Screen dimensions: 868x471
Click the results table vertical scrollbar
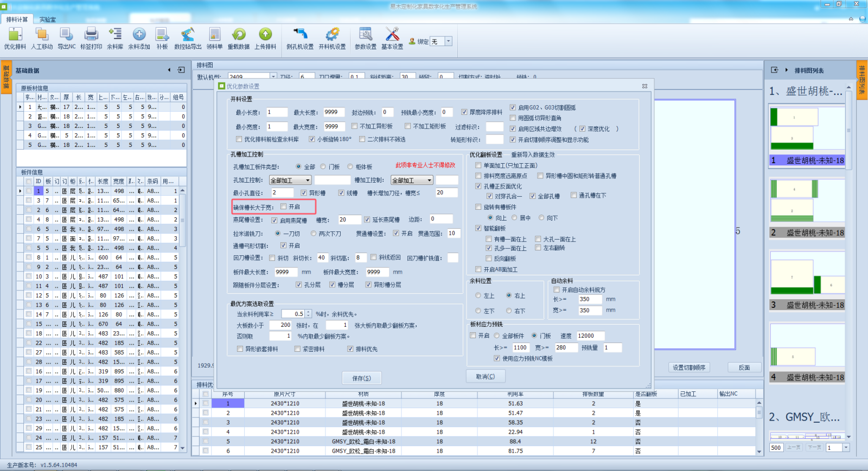coord(759,427)
